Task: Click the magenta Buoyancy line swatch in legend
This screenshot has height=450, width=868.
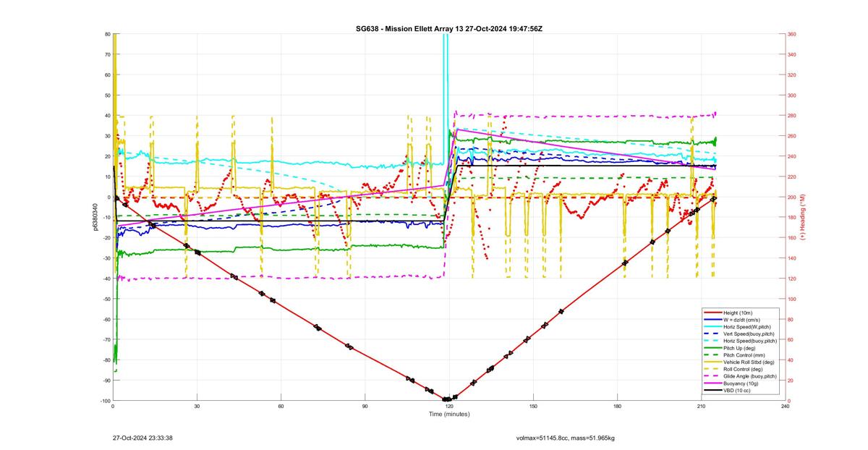Action: pos(712,383)
